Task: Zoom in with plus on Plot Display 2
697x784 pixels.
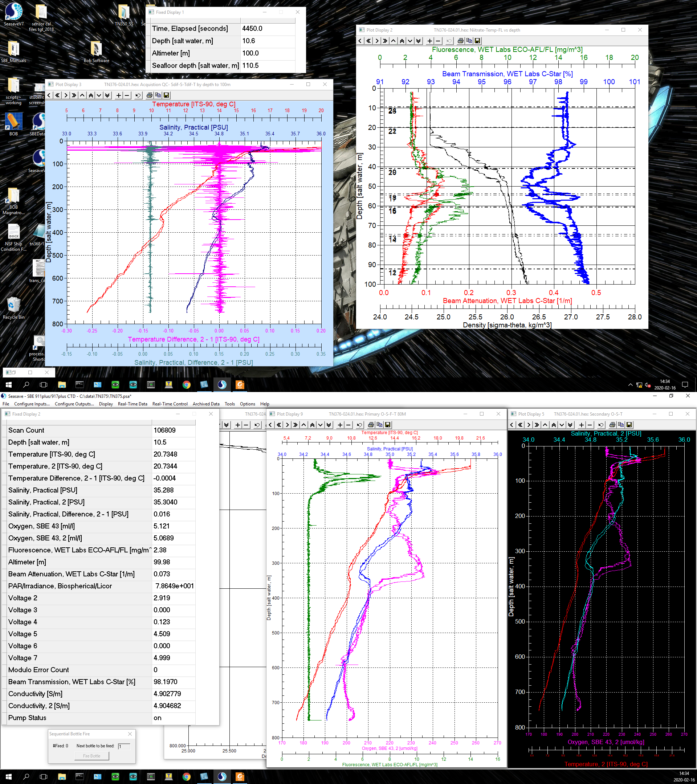Action: coord(429,41)
